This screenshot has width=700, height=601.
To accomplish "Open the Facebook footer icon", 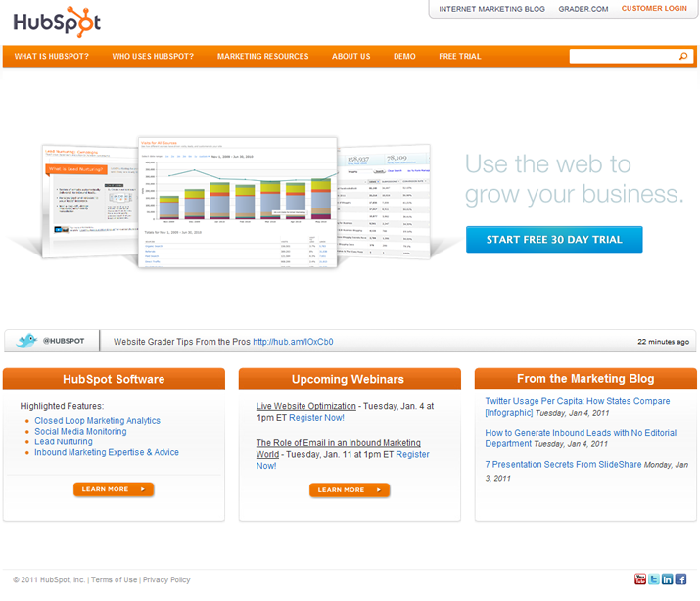I will (680, 579).
